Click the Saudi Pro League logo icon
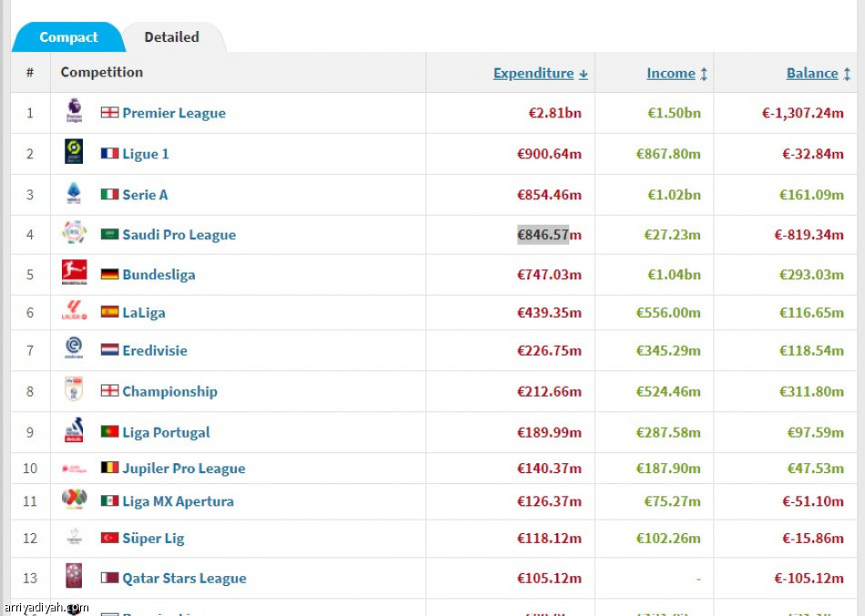 74,234
